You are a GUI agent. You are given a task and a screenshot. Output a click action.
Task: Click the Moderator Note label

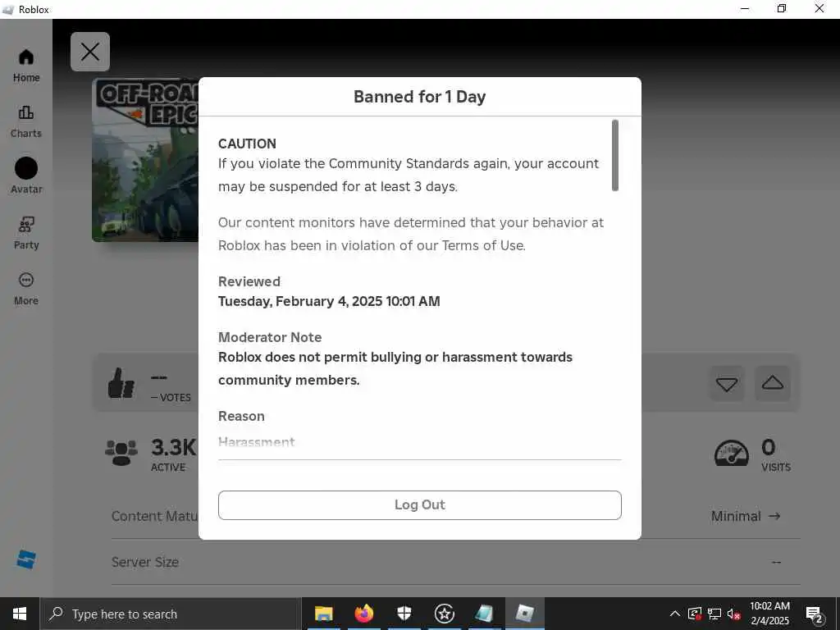pos(270,337)
